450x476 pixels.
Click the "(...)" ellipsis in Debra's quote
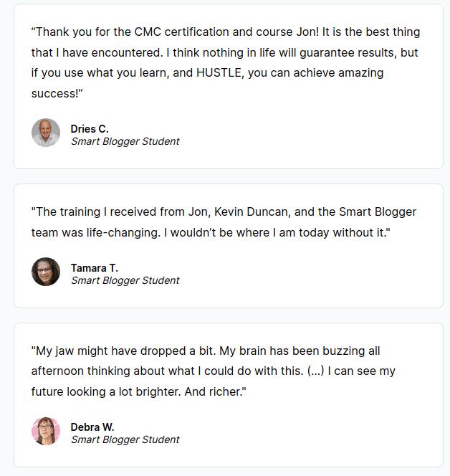pos(314,371)
